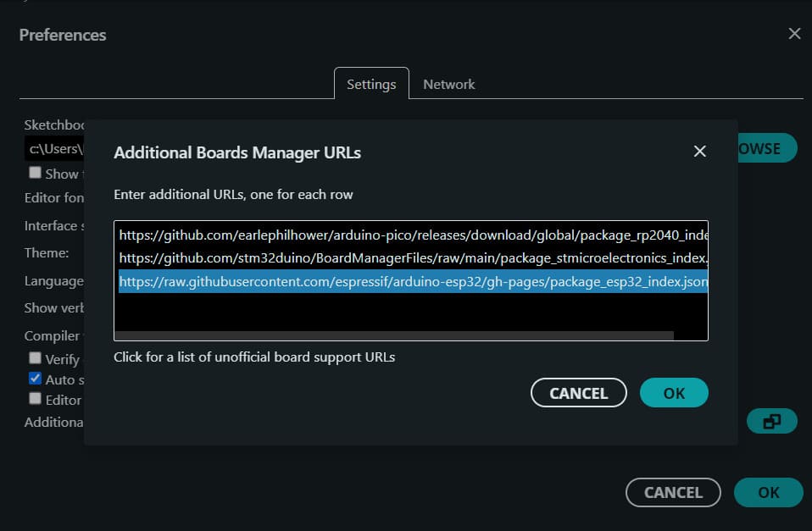812x531 pixels.
Task: Close the Preferences window
Action: [x=794, y=33]
